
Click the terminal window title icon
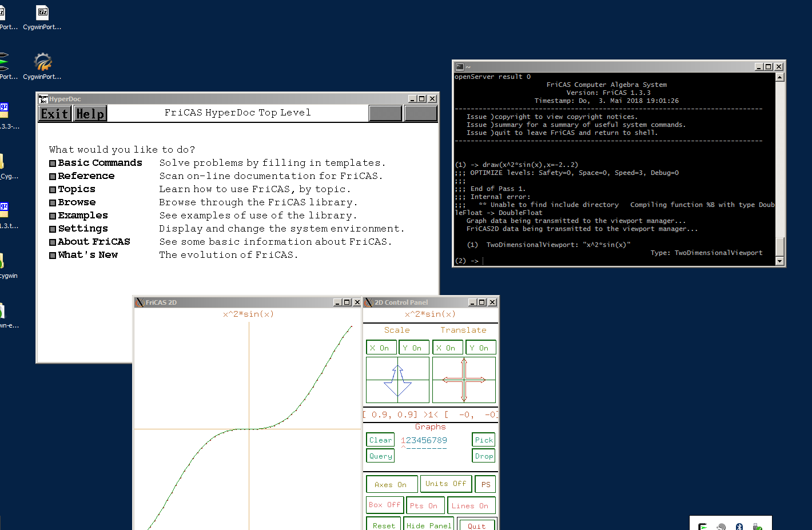[x=459, y=67]
